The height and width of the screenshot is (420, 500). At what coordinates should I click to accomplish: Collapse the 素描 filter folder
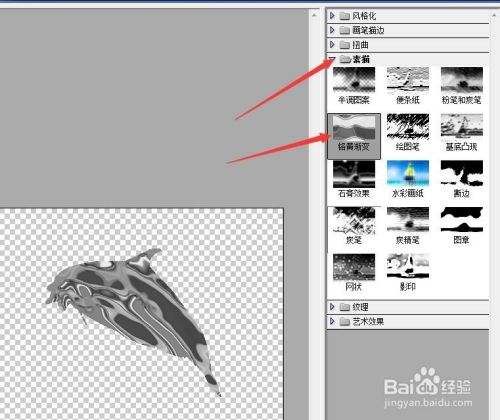click(x=332, y=59)
